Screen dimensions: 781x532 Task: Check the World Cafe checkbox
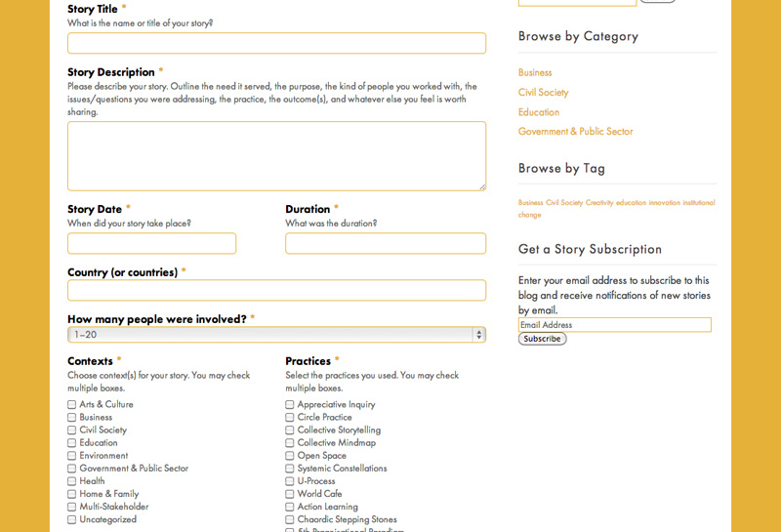pos(289,494)
